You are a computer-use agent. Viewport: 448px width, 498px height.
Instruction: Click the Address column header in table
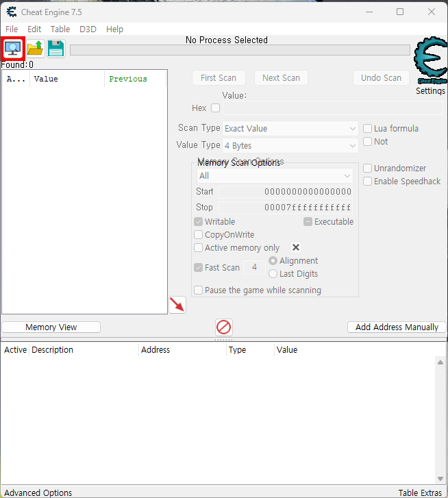click(x=183, y=349)
